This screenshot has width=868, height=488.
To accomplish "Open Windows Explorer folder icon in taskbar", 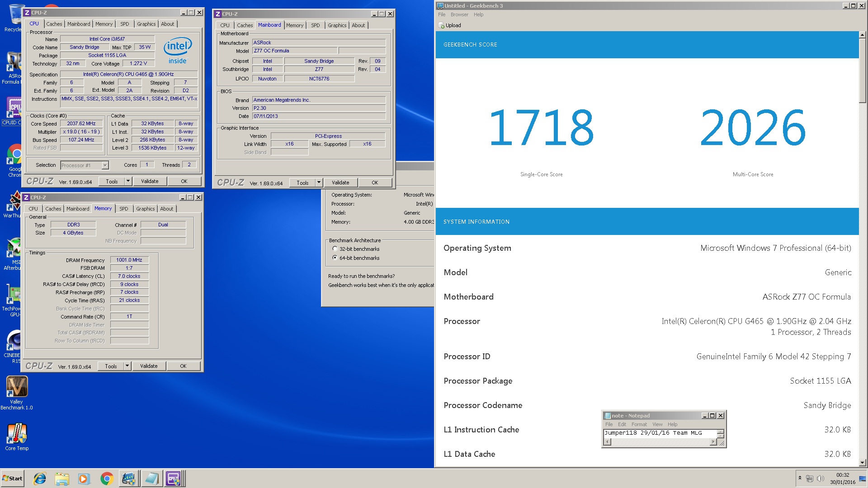I will coord(62,479).
